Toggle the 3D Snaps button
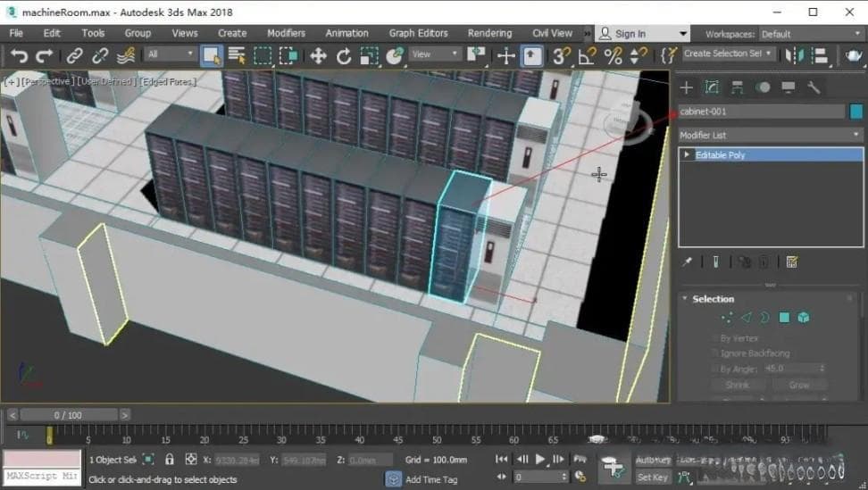868x490 pixels. click(562, 56)
